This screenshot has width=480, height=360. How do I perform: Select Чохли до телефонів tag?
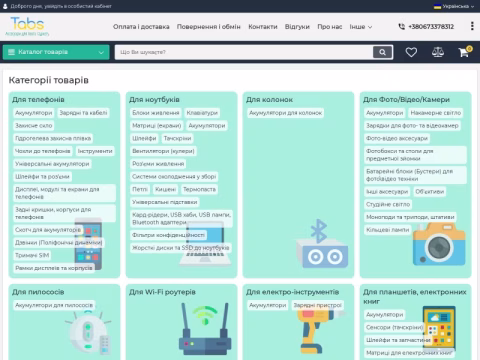click(43, 151)
